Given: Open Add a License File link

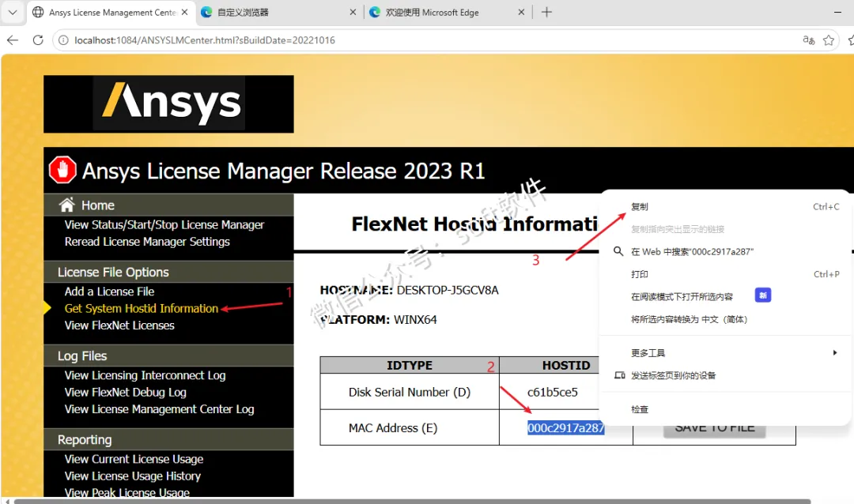Looking at the screenshot, I should pyautogui.click(x=109, y=291).
